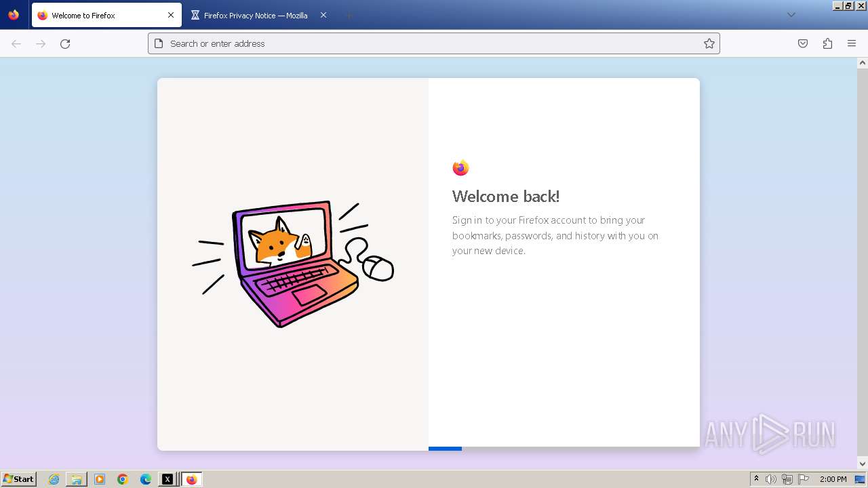Switch to Welcome to Firefox tab
Image resolution: width=868 pixels, height=488 pixels.
(106, 15)
